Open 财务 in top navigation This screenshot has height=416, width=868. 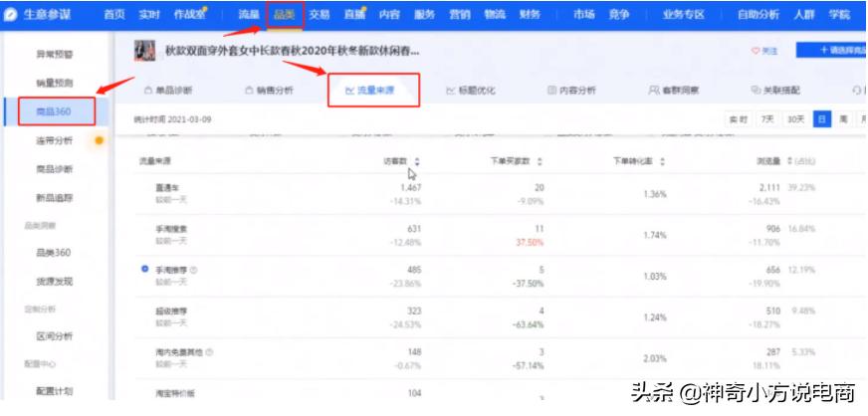pyautogui.click(x=530, y=15)
